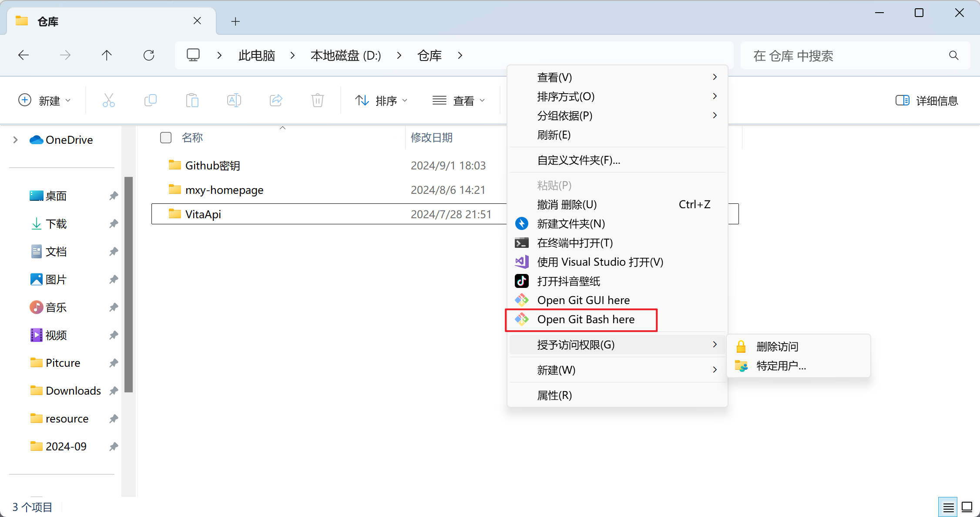Click chevron after 此电脑 in breadcrumb
This screenshot has height=517, width=980.
coord(292,55)
